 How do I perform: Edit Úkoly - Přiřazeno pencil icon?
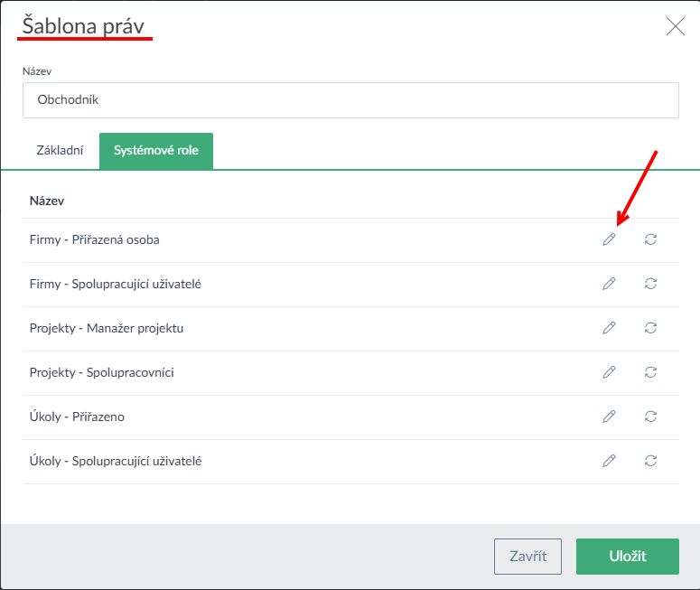point(609,417)
